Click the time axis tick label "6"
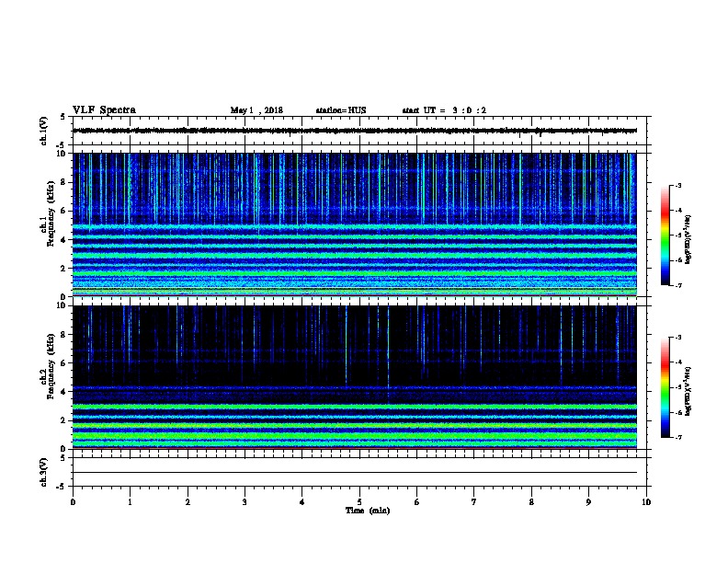The width and height of the screenshot is (728, 563). click(x=417, y=502)
